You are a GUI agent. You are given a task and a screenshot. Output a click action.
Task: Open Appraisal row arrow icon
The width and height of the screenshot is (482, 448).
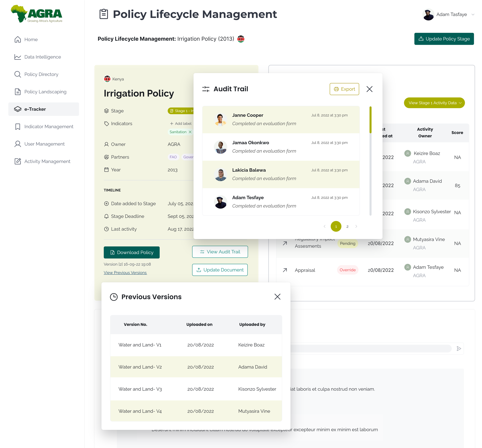tap(285, 270)
